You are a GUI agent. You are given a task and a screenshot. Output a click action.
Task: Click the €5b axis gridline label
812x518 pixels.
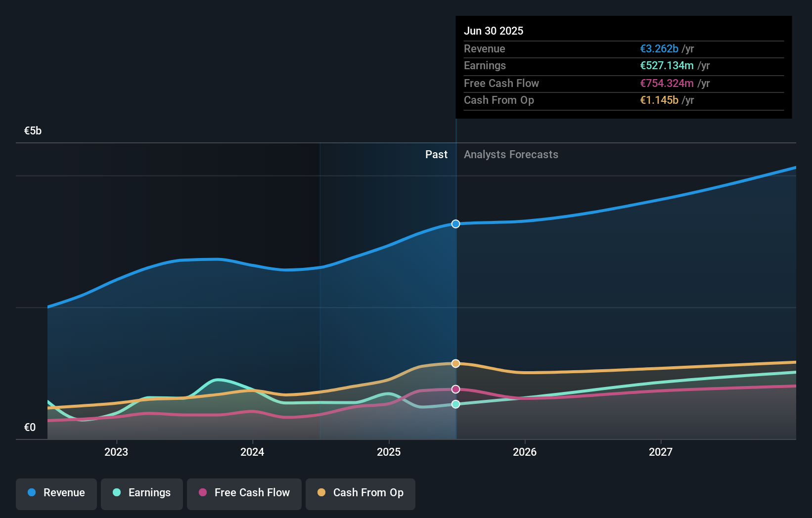(32, 130)
